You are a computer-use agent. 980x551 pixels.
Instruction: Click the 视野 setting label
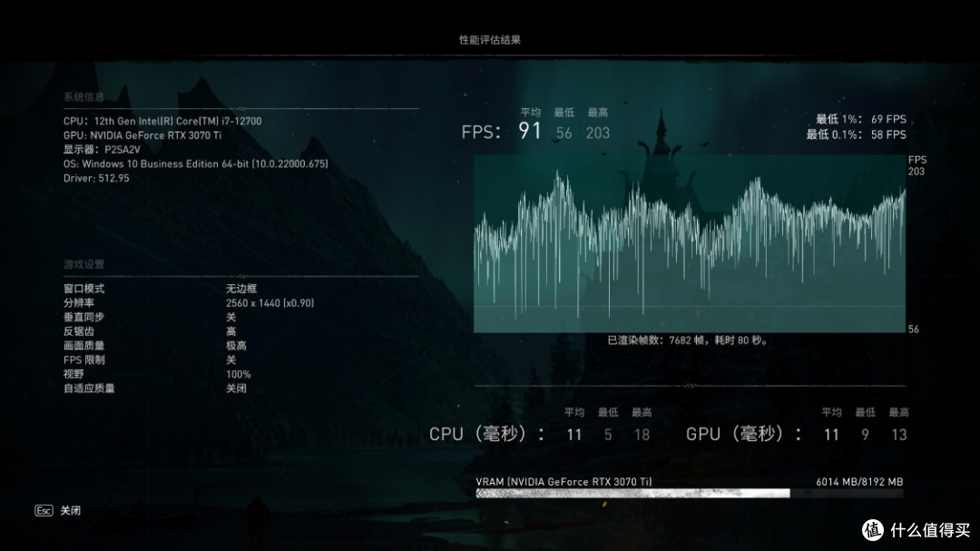(x=73, y=375)
